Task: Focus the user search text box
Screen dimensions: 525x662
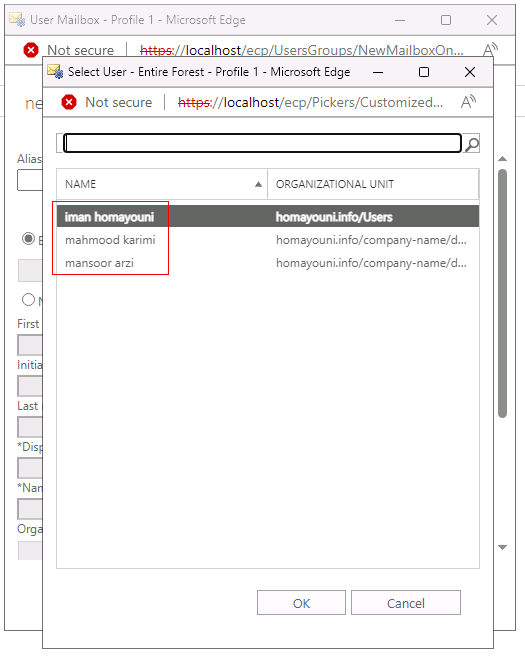Action: (262, 143)
